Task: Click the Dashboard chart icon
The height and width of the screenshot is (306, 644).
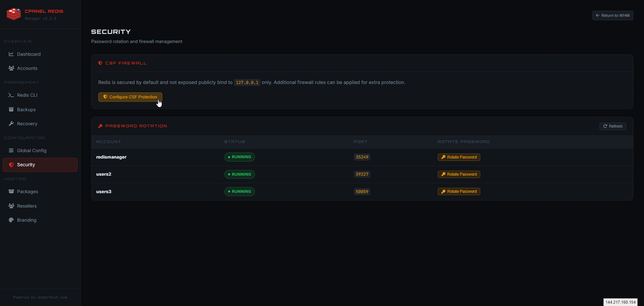Action: (11, 54)
